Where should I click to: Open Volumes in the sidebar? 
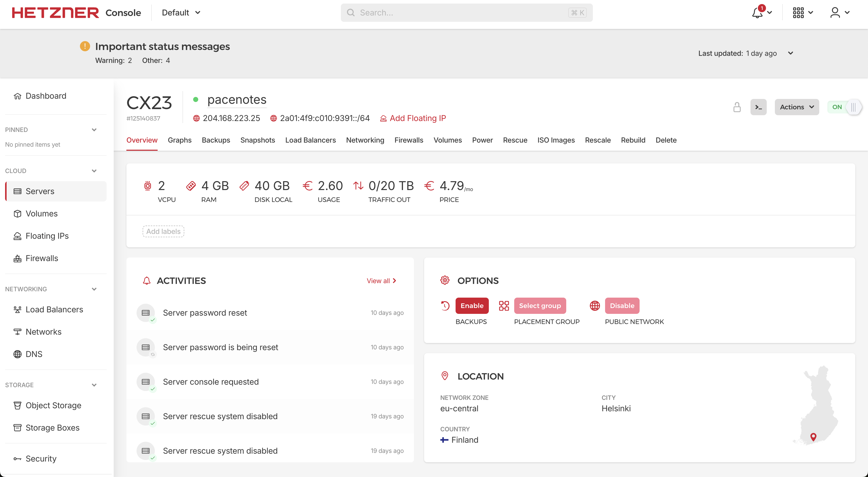[56, 214]
